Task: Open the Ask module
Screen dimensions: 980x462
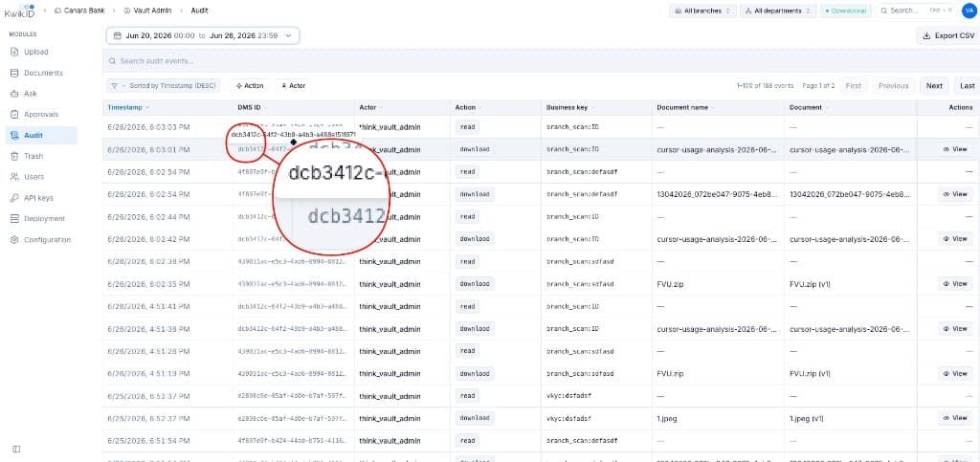Action: [30, 94]
